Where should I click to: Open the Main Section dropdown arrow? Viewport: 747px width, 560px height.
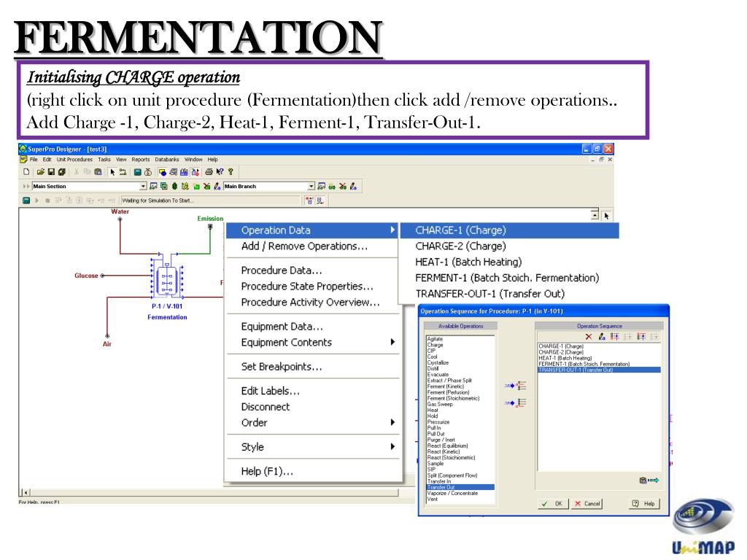pos(142,186)
